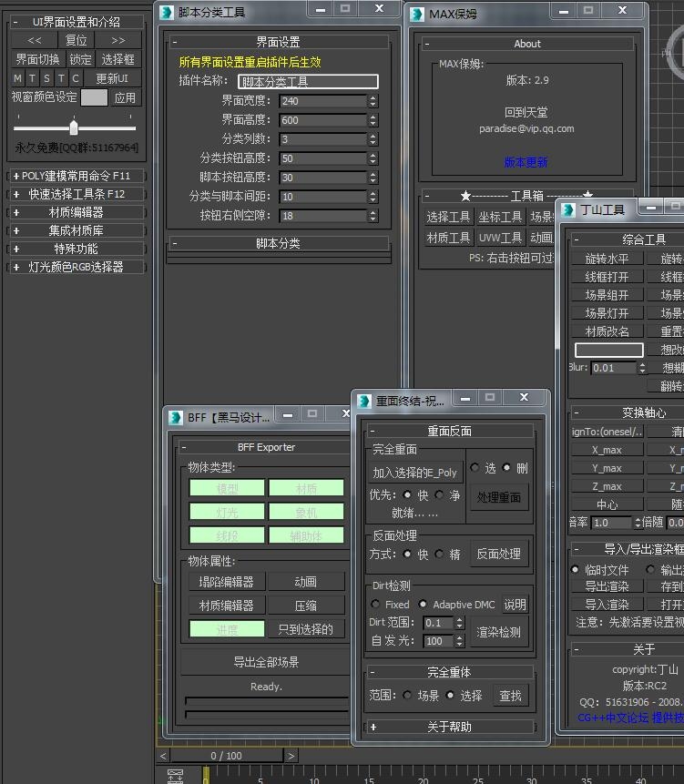Click the 插件名称 text field
This screenshot has height=784, width=684.
pos(308,82)
